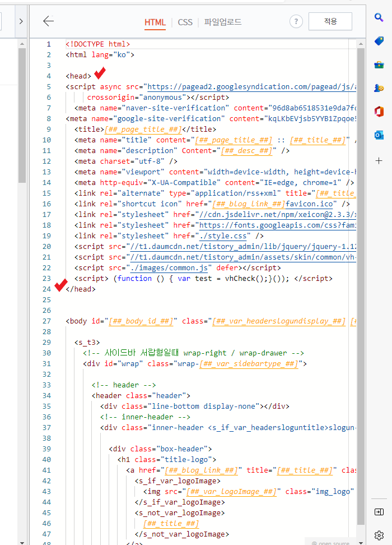Open the HTML tab
Image resolution: width=392 pixels, height=545 pixels.
coord(155,22)
